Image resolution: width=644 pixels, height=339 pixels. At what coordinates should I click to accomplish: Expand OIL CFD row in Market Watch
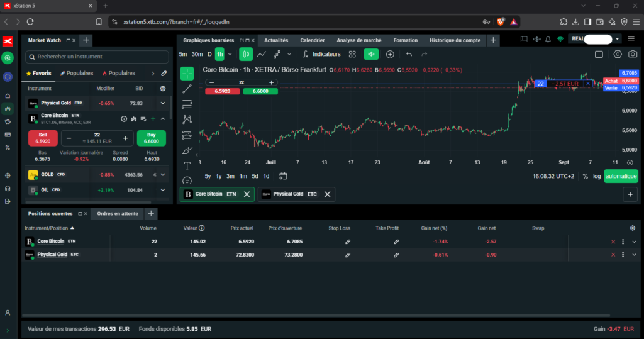click(x=163, y=190)
